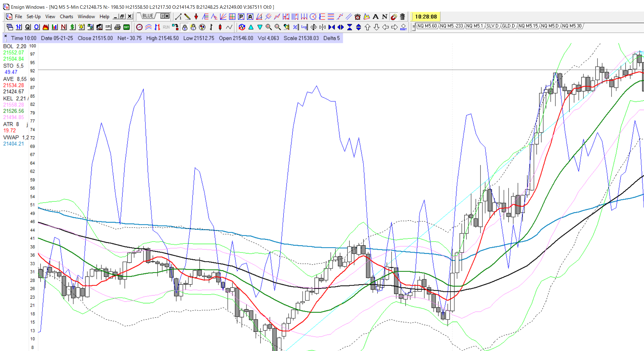Toggle the S padlock icon
The height and width of the screenshot is (351, 644).
(185, 27)
